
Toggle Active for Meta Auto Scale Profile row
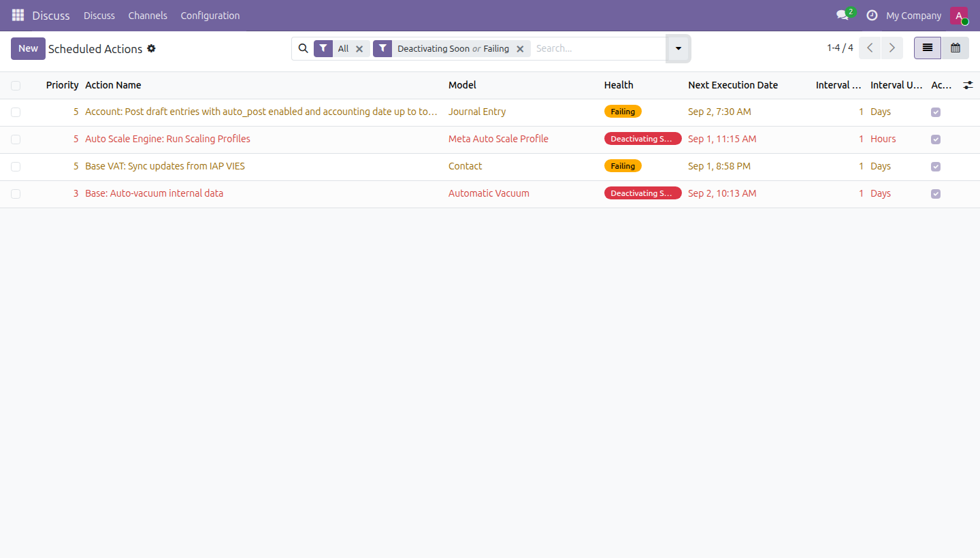pos(936,139)
